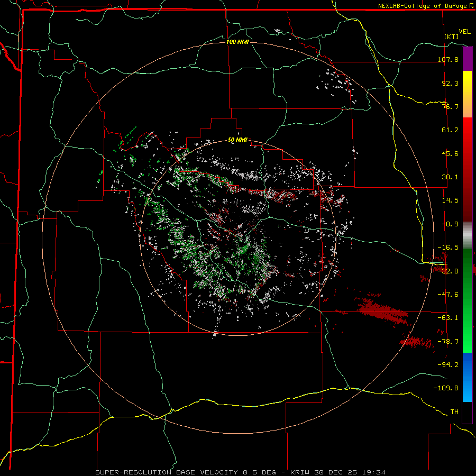Click the 30.1 velocity scale value
Screen dimensions: 476x476
450,177
